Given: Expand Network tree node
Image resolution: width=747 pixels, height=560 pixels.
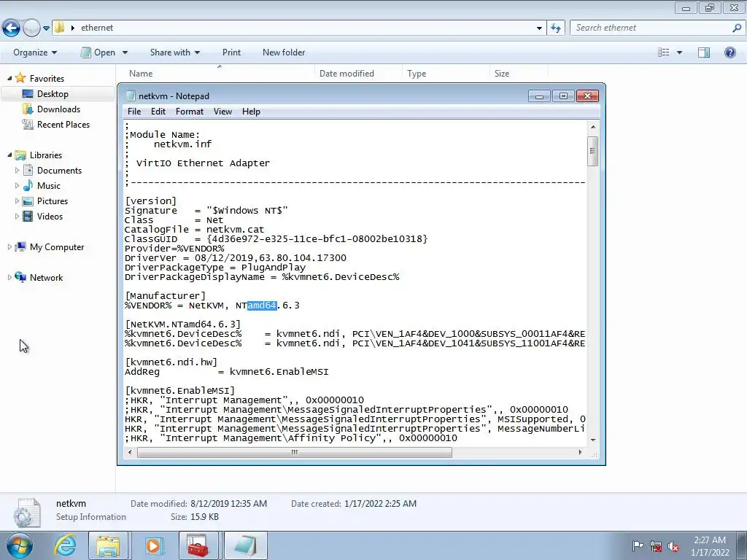Looking at the screenshot, I should pos(9,277).
